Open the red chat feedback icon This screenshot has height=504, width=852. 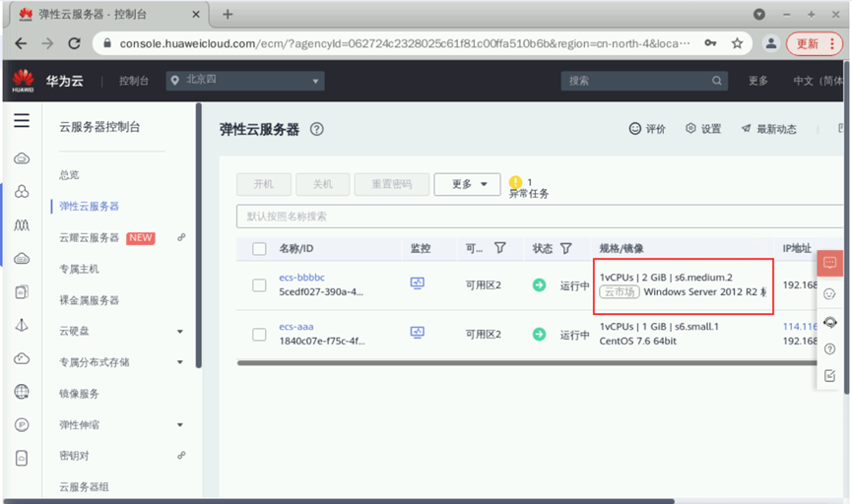[829, 264]
